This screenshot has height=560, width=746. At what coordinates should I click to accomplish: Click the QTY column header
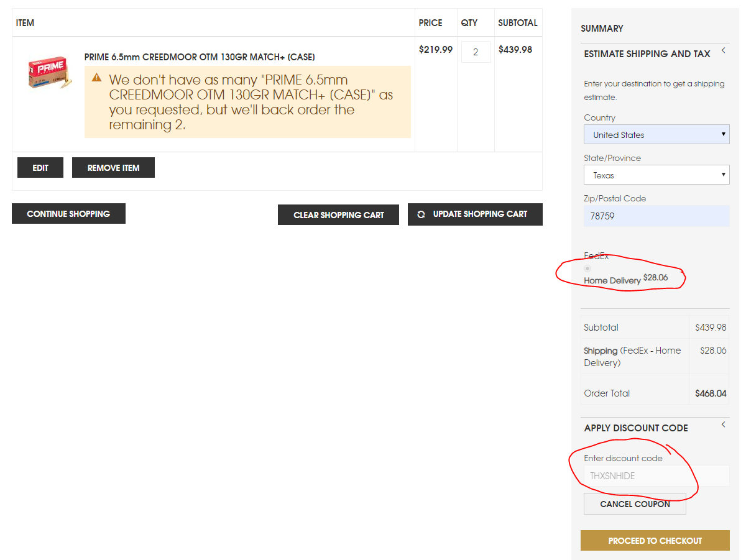pyautogui.click(x=469, y=23)
